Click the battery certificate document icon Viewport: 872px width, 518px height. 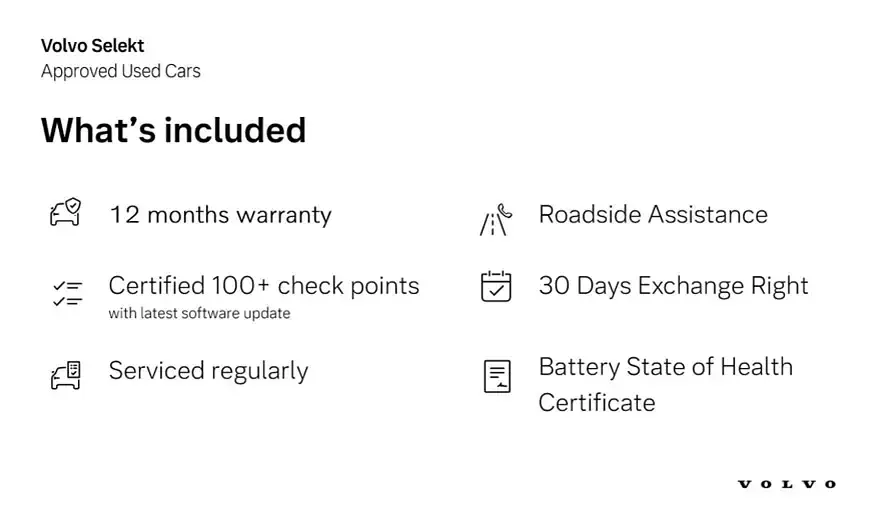497,376
